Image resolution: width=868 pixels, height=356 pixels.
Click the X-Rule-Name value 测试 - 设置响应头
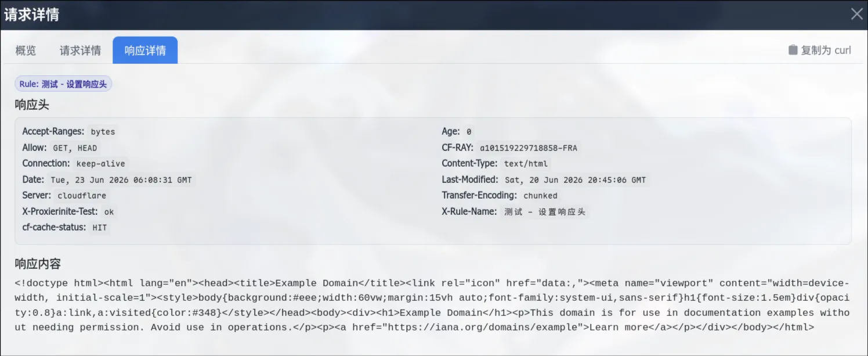[545, 212]
